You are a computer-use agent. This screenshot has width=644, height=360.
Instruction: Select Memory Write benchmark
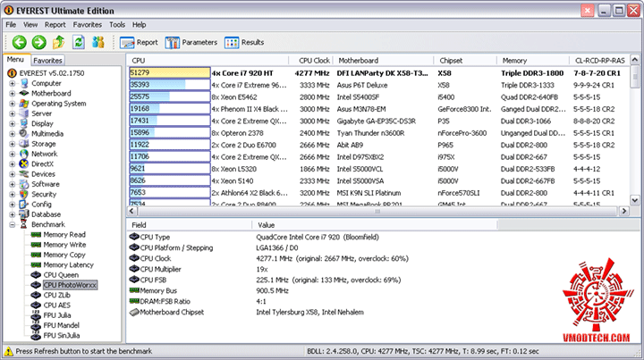pyautogui.click(x=64, y=245)
